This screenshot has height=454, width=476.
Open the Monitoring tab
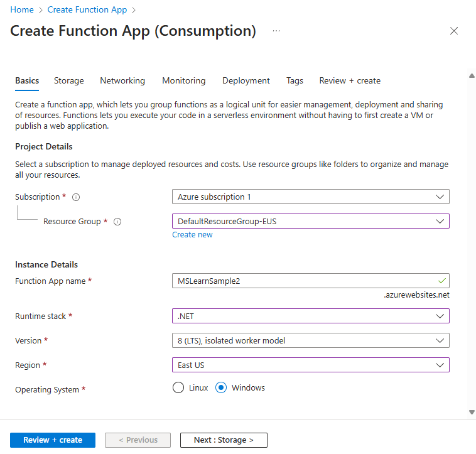pos(183,80)
